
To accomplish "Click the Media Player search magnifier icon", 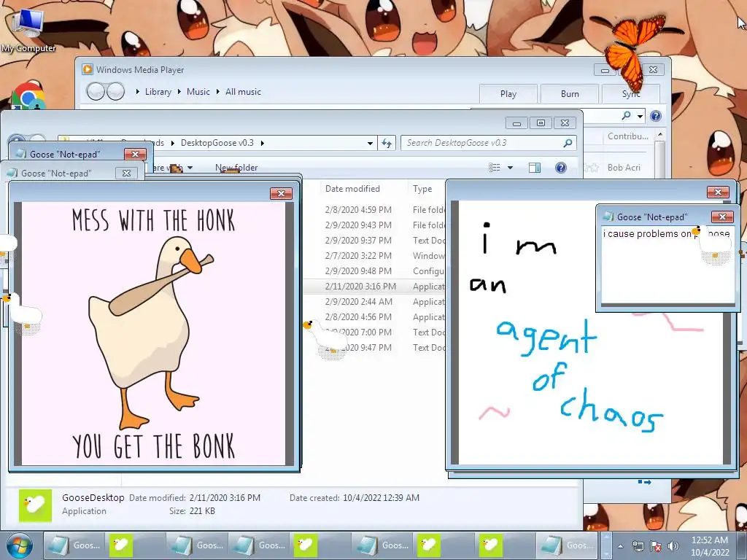I will coord(626,115).
